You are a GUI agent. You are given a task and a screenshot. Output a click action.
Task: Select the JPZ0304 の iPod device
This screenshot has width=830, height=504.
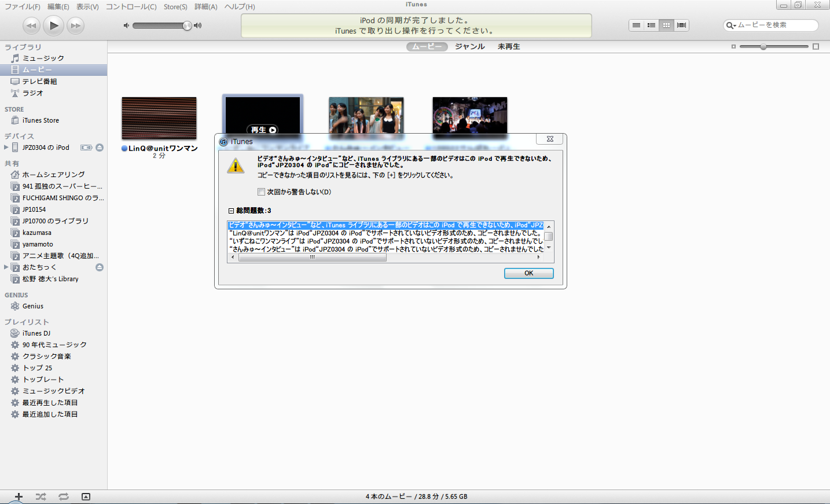point(46,148)
